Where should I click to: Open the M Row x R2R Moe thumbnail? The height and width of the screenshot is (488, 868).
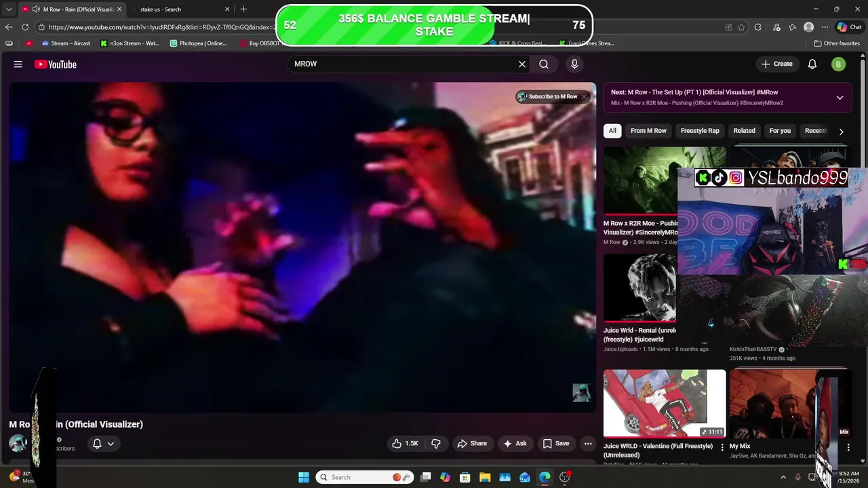click(640, 180)
